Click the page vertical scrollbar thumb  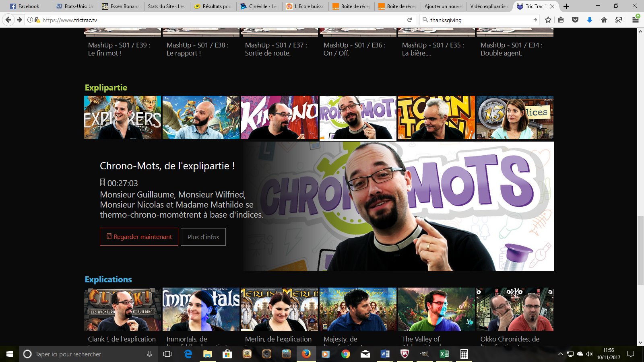click(x=640, y=249)
